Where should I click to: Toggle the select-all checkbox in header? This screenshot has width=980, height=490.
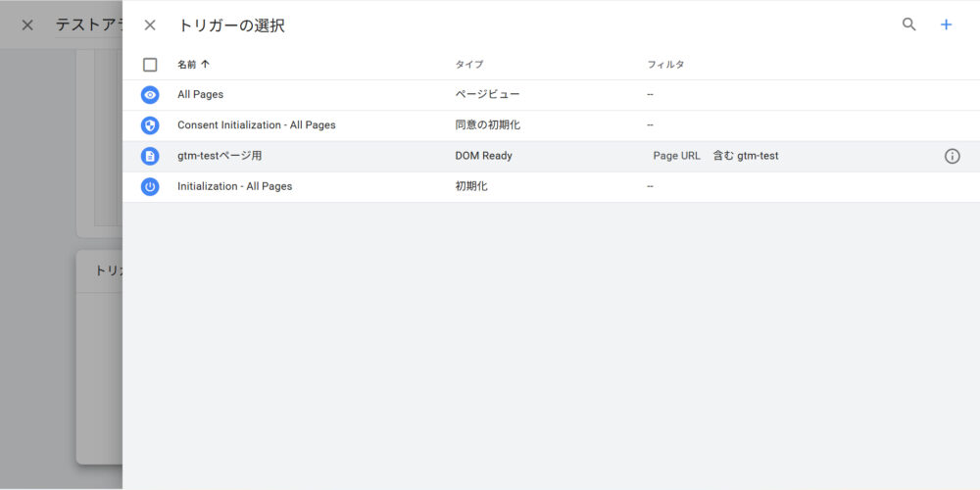(x=150, y=65)
